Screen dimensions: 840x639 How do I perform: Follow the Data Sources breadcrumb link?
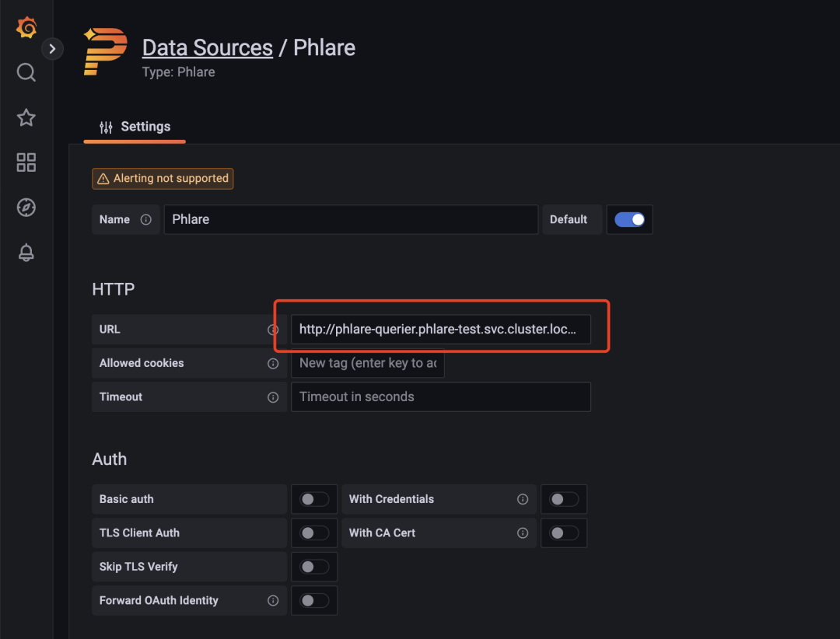(207, 48)
